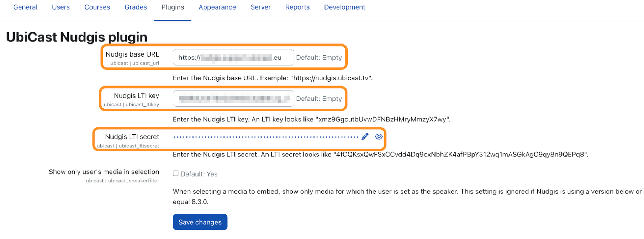Click the pencil edit icon for LTI secret
Viewport: 644px width, 239px height.
pyautogui.click(x=365, y=137)
